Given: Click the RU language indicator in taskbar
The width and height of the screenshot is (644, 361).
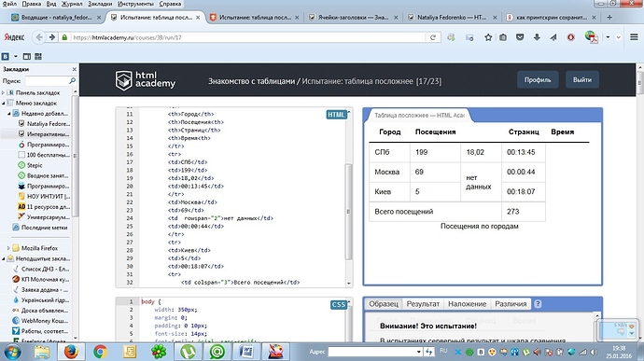Looking at the screenshot, I should pos(443,351).
